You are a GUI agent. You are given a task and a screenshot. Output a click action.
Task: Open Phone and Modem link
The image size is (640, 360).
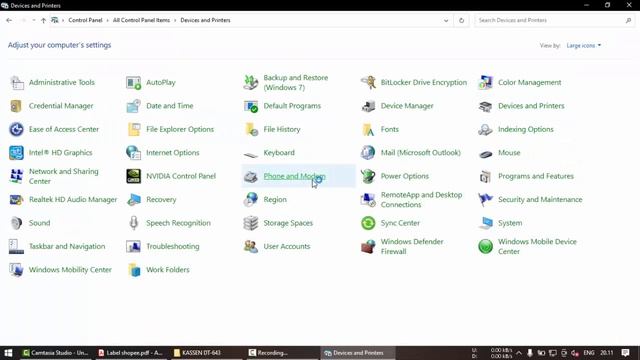(294, 176)
